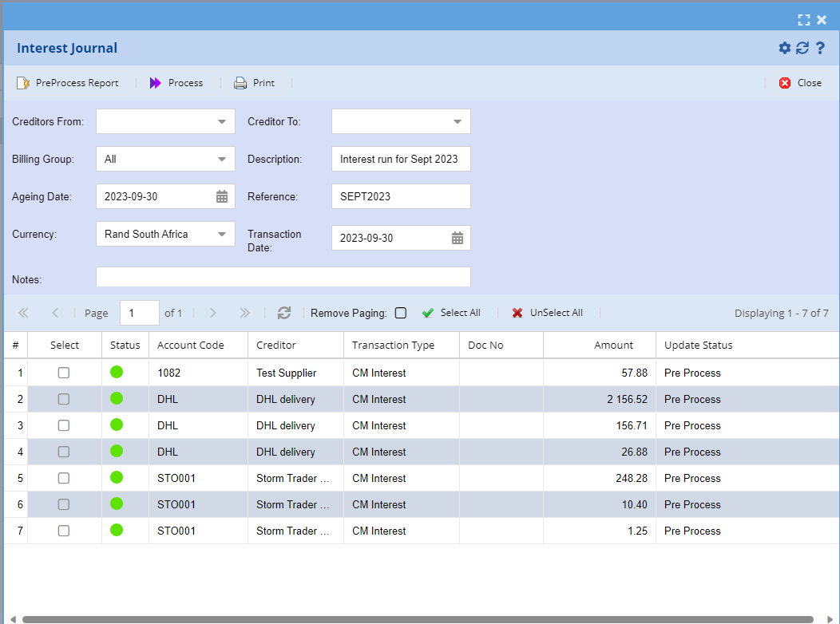The width and height of the screenshot is (840, 624).
Task: Click the PreProcess Report toolbar button
Action: pyautogui.click(x=68, y=83)
